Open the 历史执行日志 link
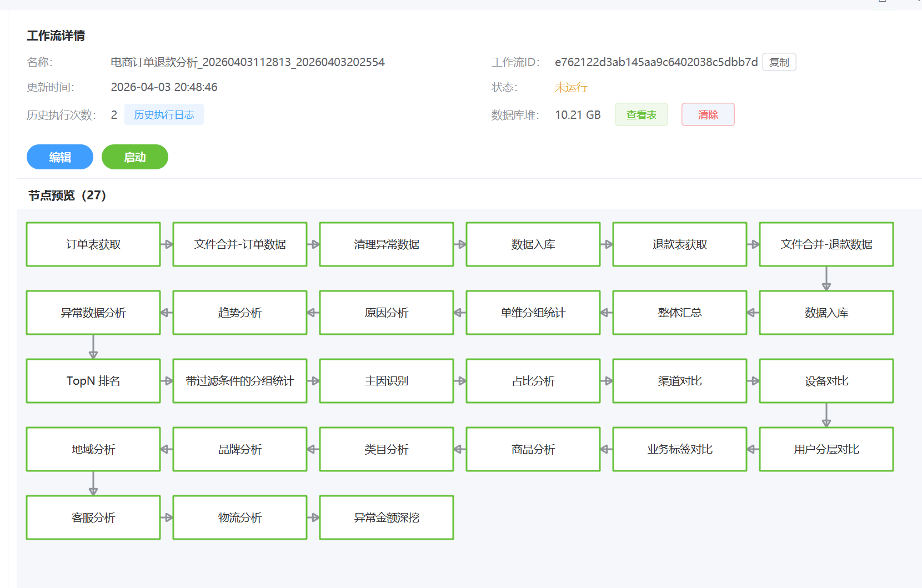 coord(164,115)
